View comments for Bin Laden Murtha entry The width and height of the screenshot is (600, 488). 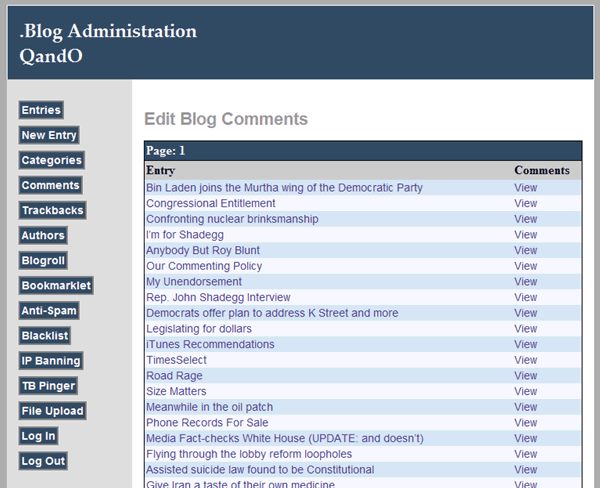[526, 188]
